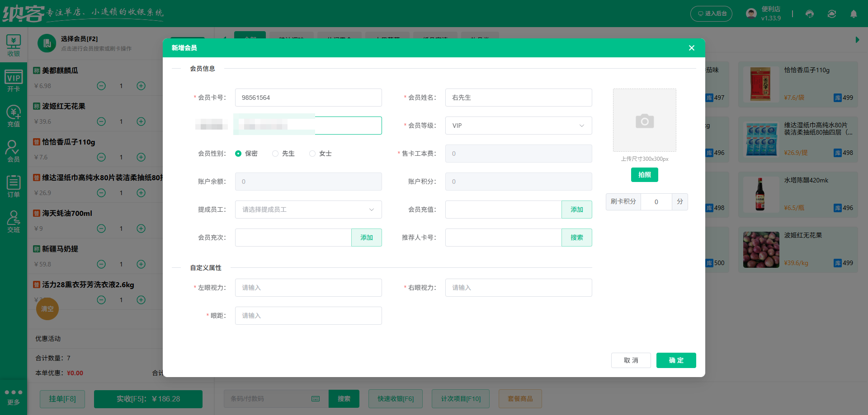Select the 保密 gender radio button
868x415 pixels.
(x=238, y=154)
